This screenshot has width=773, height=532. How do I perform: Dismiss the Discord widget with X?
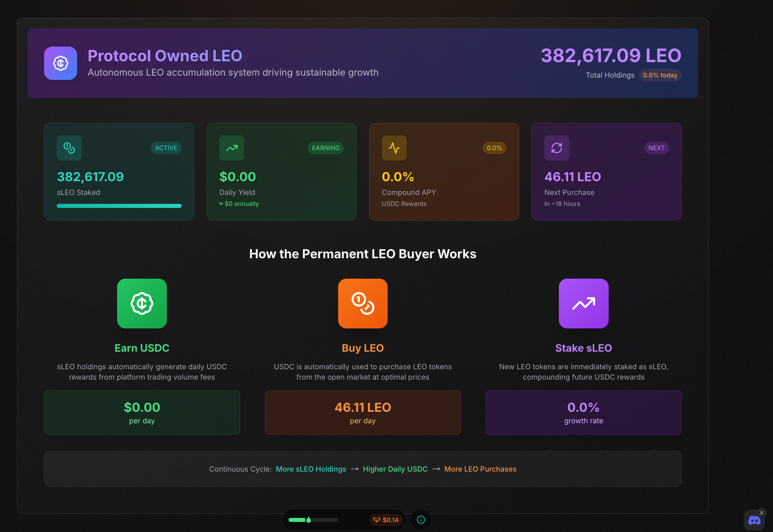point(761,513)
